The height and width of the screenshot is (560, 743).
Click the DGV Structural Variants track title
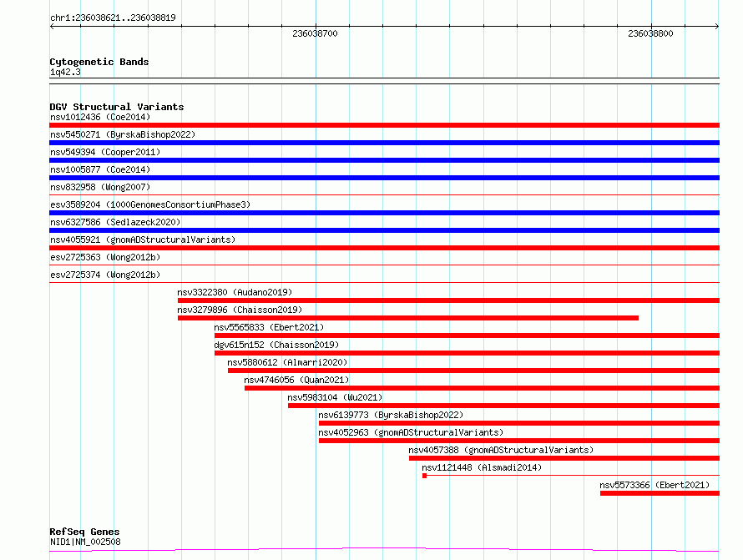[117, 107]
